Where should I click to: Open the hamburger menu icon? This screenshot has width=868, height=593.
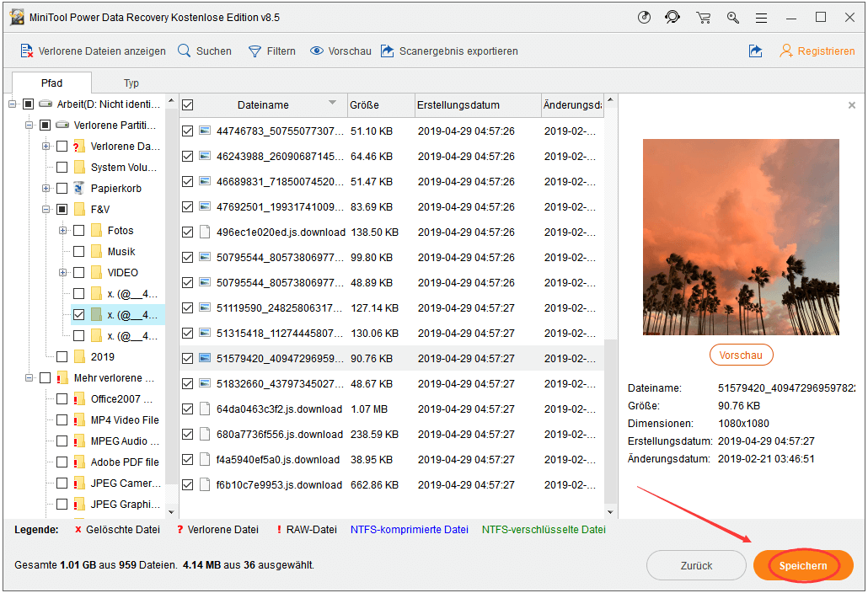tap(761, 17)
